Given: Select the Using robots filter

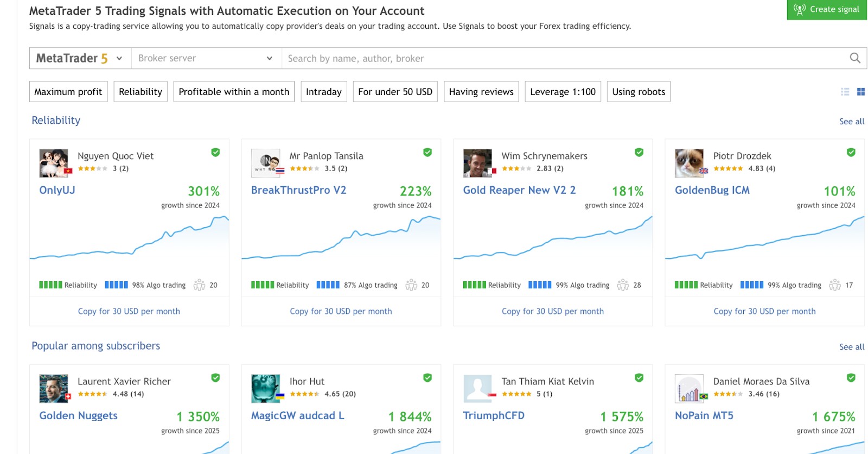Looking at the screenshot, I should [x=639, y=92].
